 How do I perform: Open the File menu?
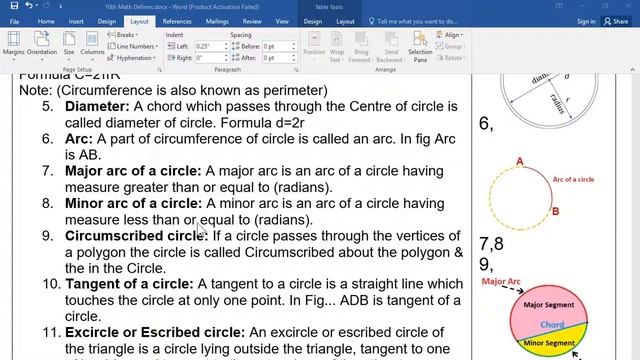(14, 21)
